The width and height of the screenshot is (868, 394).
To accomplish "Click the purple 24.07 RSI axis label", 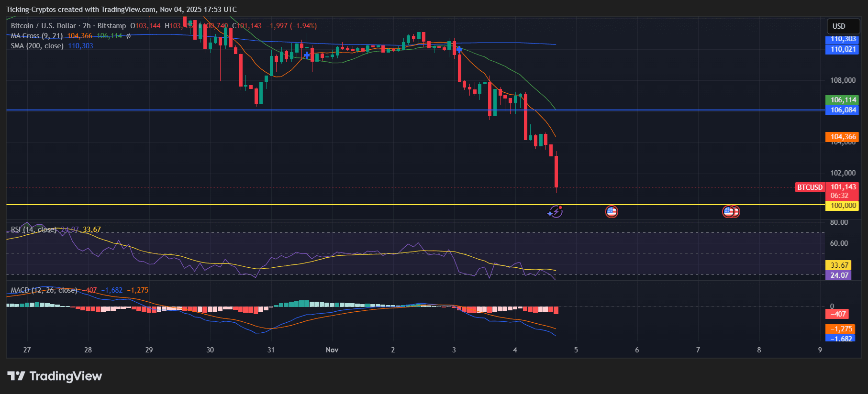I will [x=839, y=275].
